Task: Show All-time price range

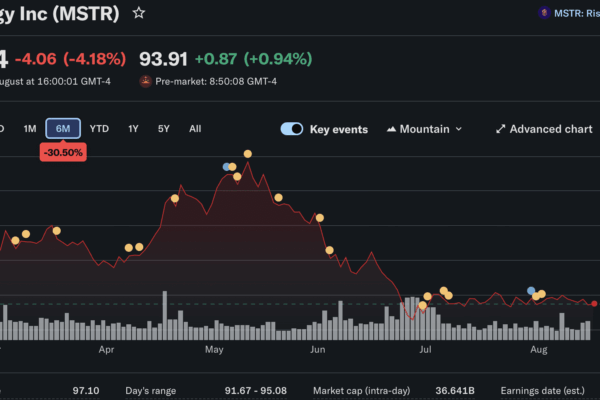Action: tap(195, 129)
